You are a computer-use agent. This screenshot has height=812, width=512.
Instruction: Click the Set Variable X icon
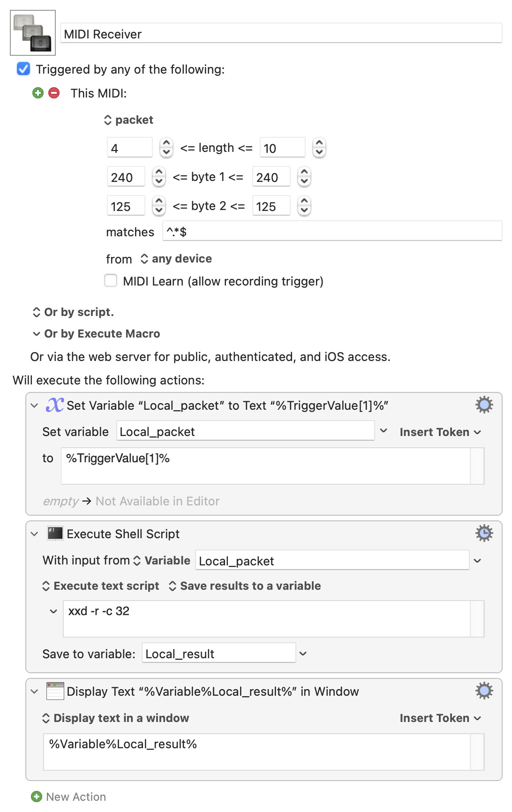55,405
